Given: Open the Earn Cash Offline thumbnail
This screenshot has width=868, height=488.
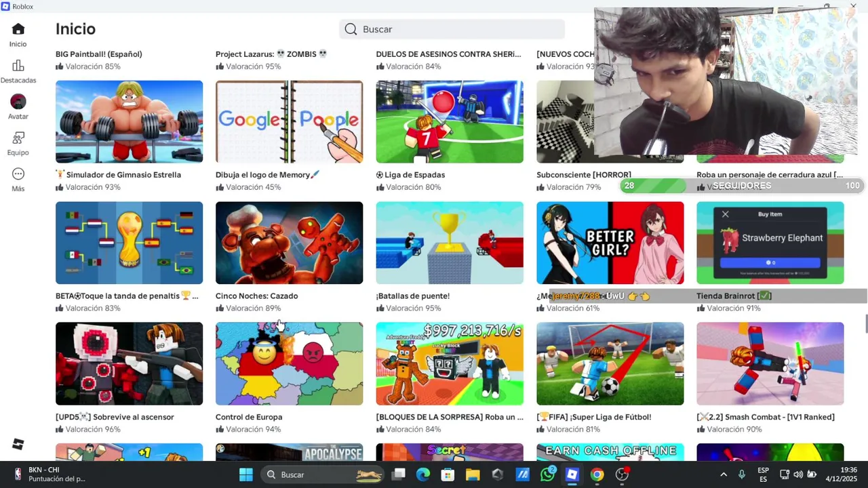Looking at the screenshot, I should (610, 452).
